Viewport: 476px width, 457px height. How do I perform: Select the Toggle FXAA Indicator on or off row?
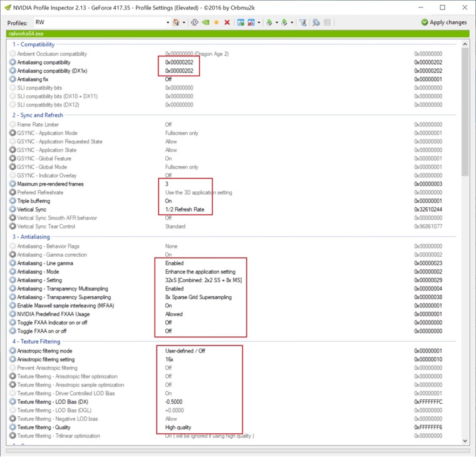click(x=232, y=322)
